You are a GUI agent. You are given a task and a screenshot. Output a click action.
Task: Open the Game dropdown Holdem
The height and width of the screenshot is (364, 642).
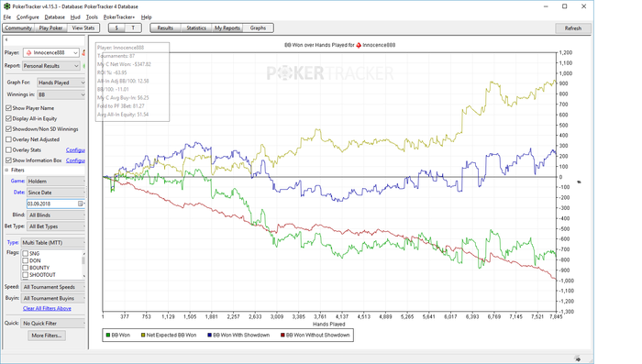pos(56,181)
